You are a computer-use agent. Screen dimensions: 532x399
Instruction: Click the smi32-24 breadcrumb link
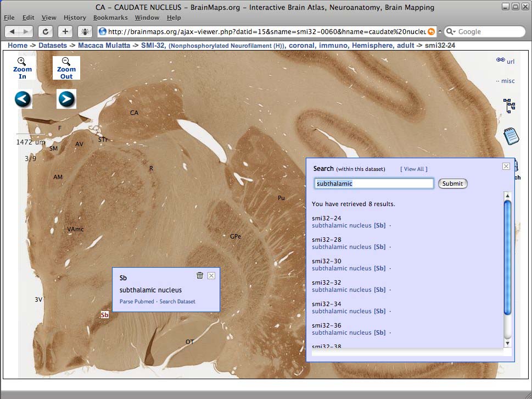point(440,46)
